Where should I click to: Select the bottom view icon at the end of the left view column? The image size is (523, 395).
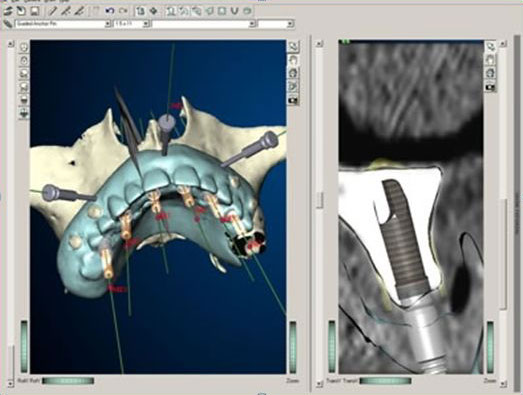[x=24, y=113]
